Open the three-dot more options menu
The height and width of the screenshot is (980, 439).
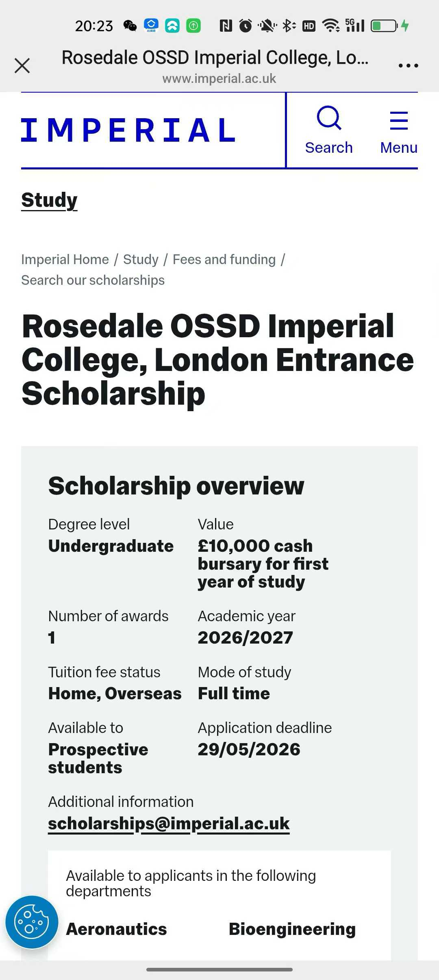pyautogui.click(x=408, y=65)
